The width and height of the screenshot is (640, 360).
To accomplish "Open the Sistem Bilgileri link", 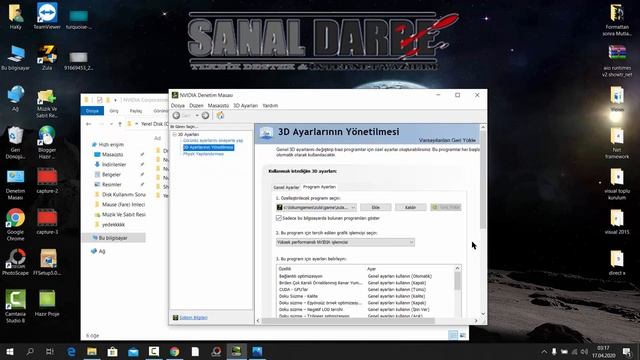I will tap(193, 318).
